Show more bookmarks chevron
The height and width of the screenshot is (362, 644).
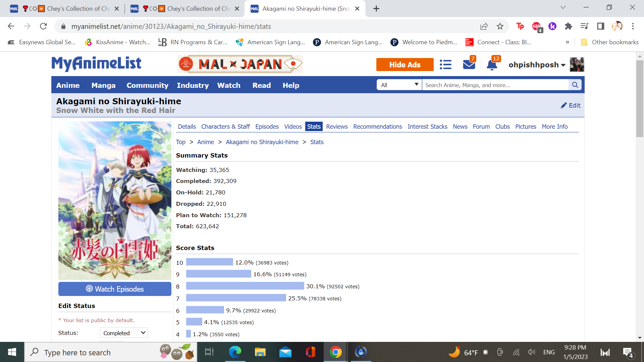(568, 42)
